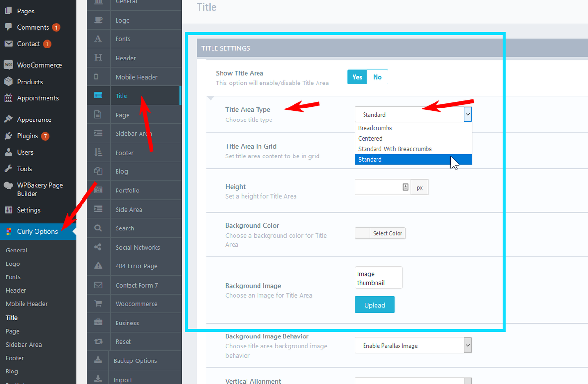588x384 pixels.
Task: Click the Business briefcase icon
Action: tap(98, 323)
